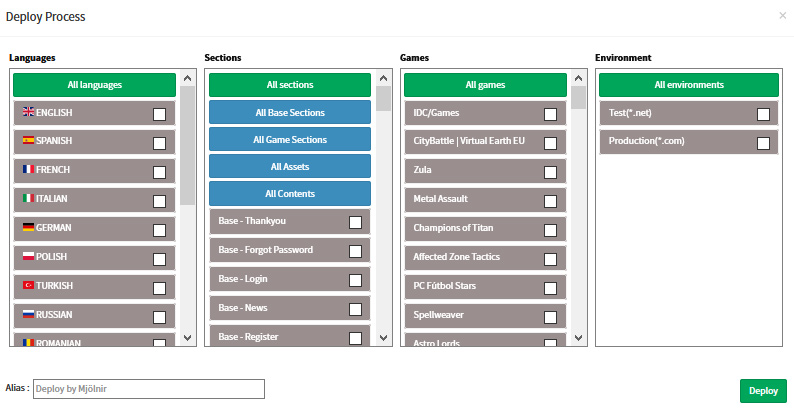794x413 pixels.
Task: Click the All languages button
Action: point(95,85)
